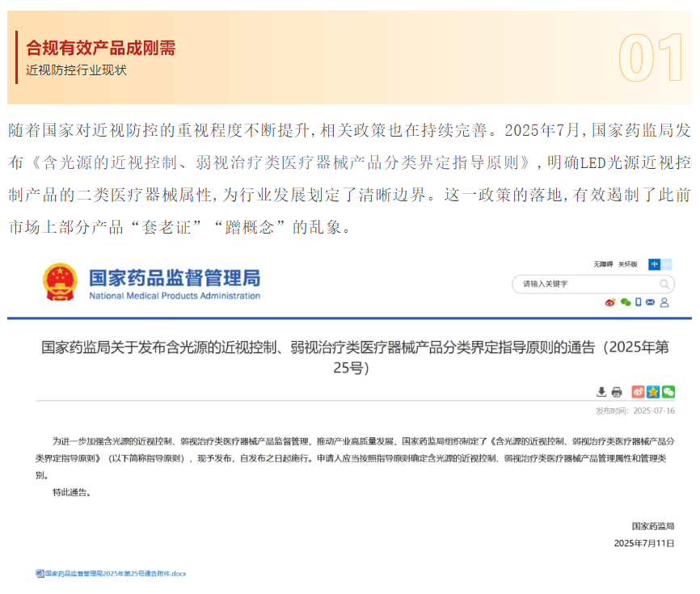
Task: Open 国家药品监督管理局2025年第25号通告附件.docx attachment
Action: [x=116, y=573]
